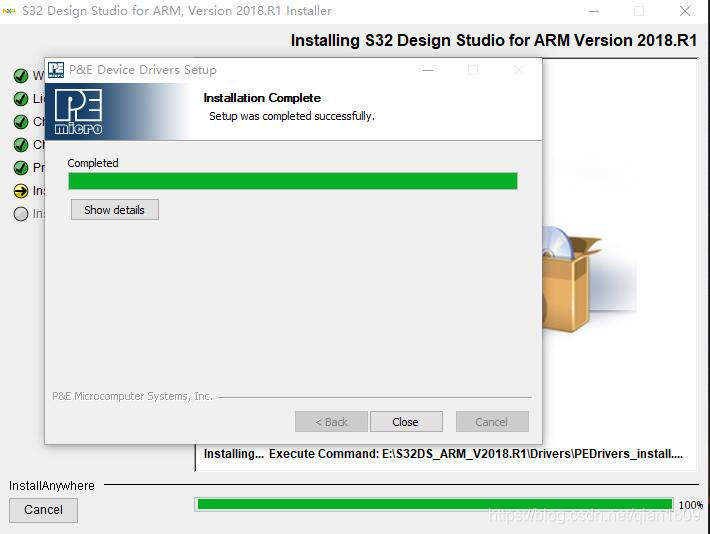
Task: Click the yellow arrow current-step icon
Action: pos(21,191)
